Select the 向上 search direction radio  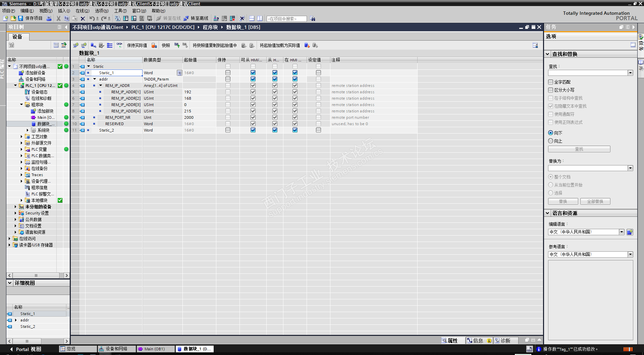tap(551, 141)
